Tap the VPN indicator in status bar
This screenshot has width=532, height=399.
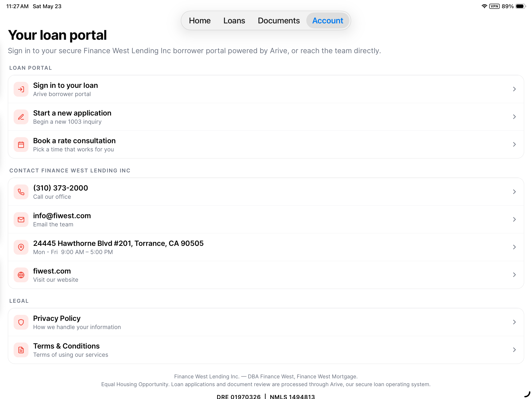tap(494, 6)
